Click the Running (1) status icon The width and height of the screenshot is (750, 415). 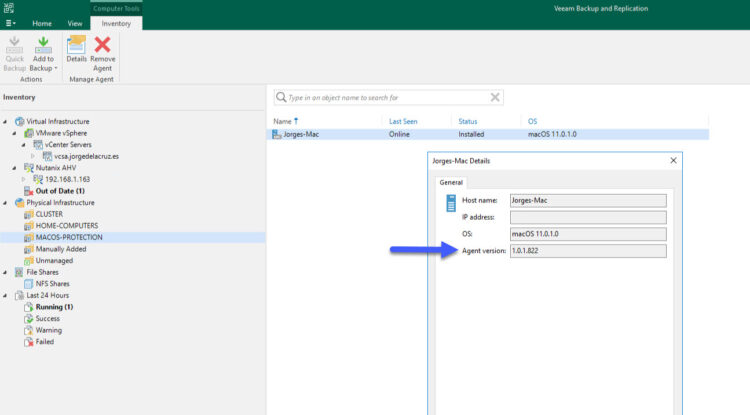29,307
